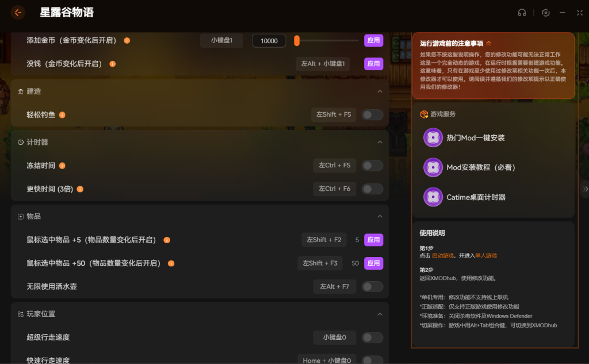
Task: Enable the 冻结时间 toggle
Action: (x=372, y=166)
